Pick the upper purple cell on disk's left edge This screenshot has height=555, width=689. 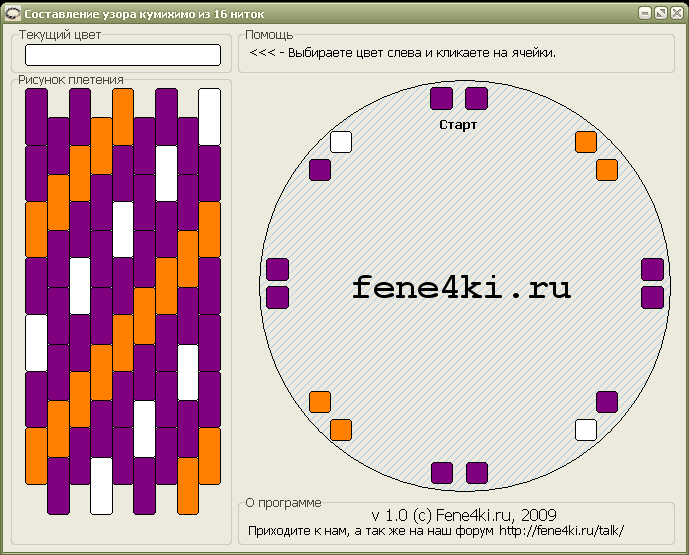(278, 269)
